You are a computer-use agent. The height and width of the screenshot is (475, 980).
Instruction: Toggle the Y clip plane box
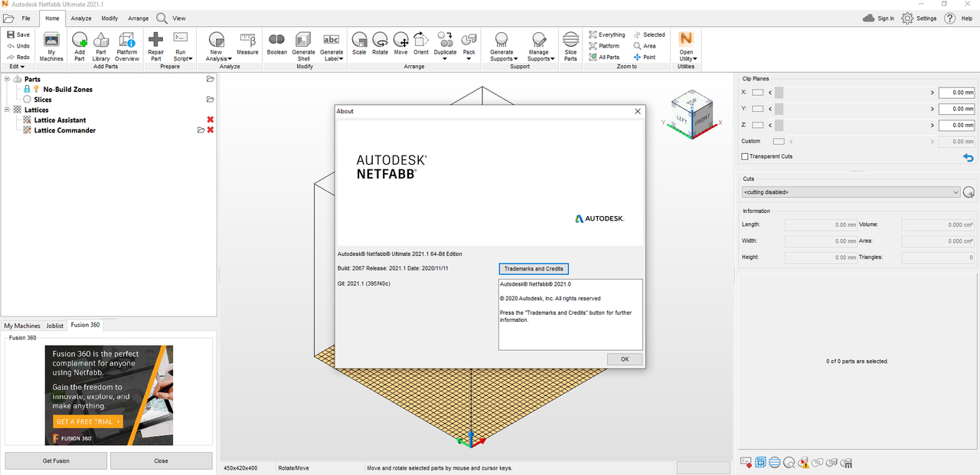click(x=758, y=109)
